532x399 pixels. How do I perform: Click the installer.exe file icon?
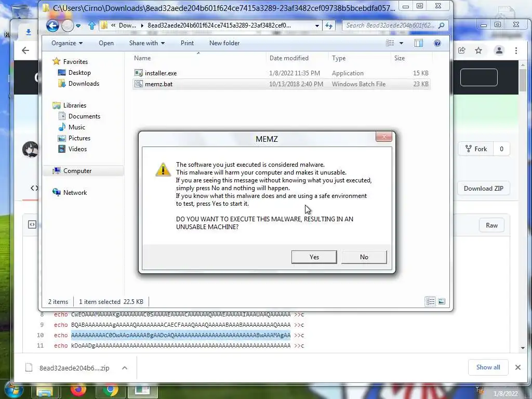coord(138,73)
